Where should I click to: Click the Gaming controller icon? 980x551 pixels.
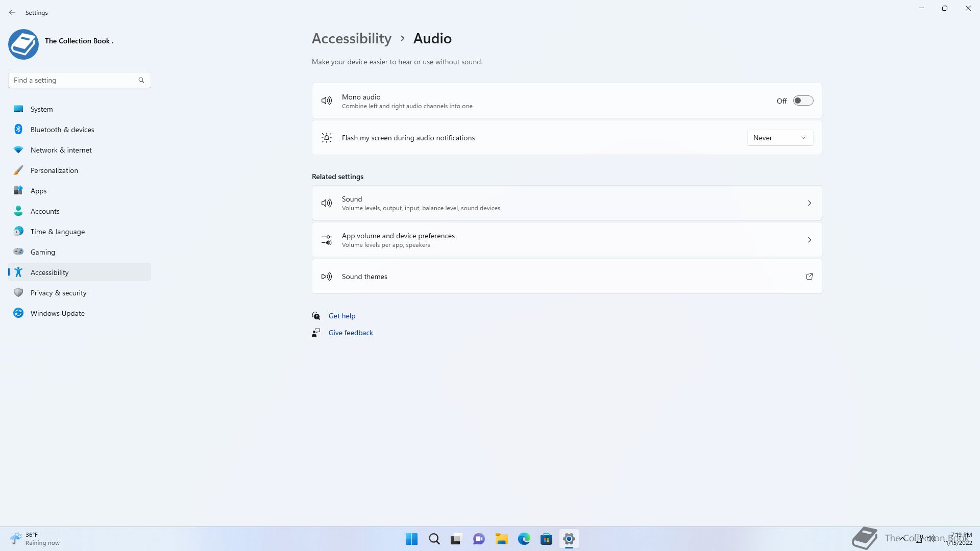[x=18, y=252]
